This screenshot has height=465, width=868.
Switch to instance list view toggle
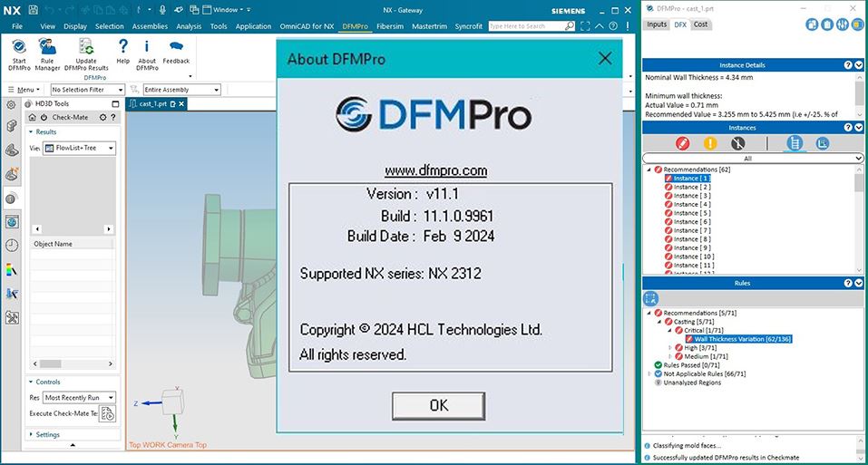click(x=795, y=144)
